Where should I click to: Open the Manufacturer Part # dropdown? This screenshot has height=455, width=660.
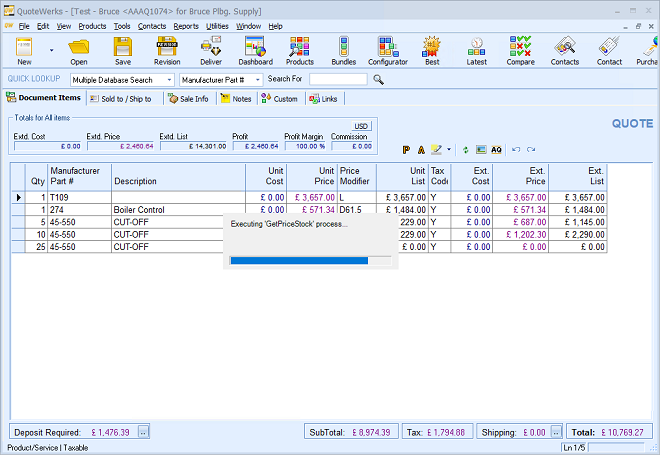(258, 79)
